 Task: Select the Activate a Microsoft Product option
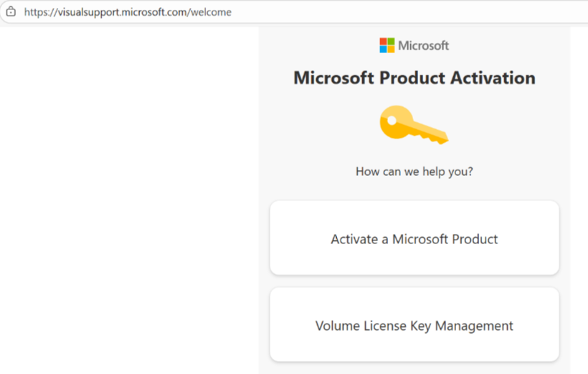[x=414, y=238]
